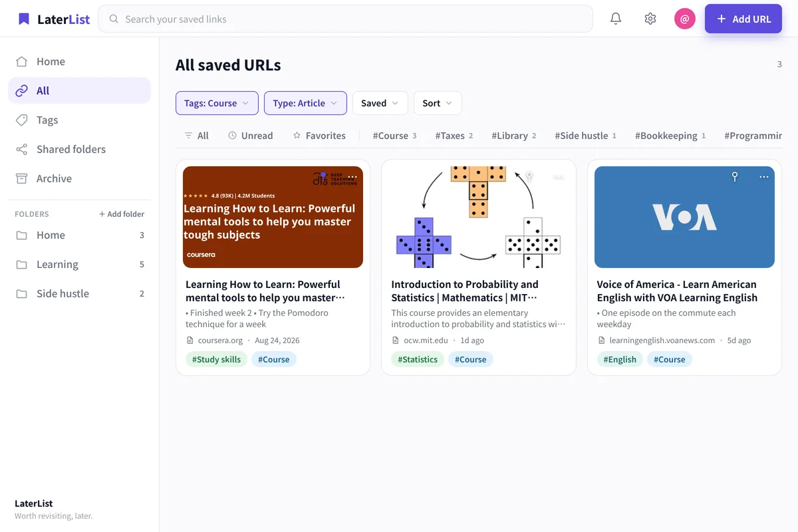
Task: Expand the Tags: Course filter dropdown
Action: [217, 103]
